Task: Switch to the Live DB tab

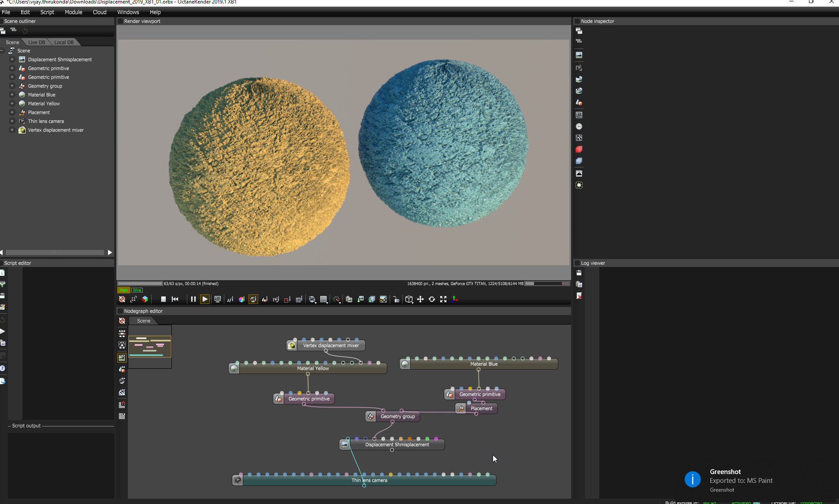Action: click(x=37, y=42)
